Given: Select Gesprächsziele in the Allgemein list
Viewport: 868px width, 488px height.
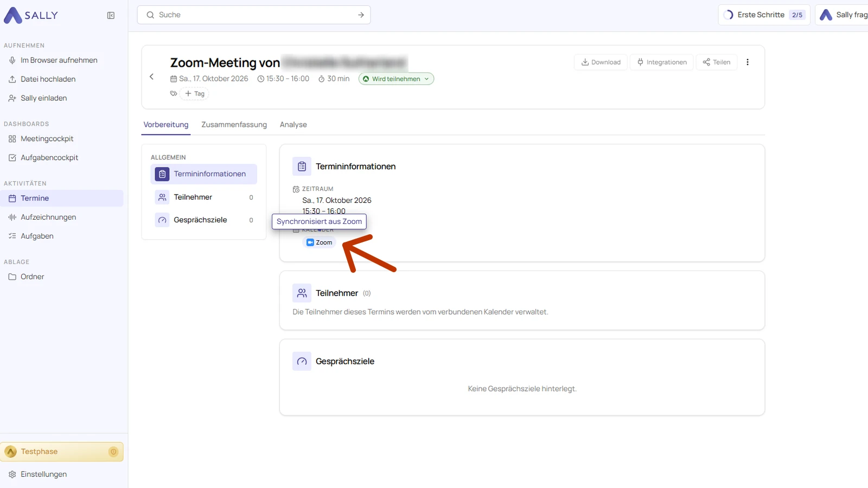Looking at the screenshot, I should click(204, 220).
